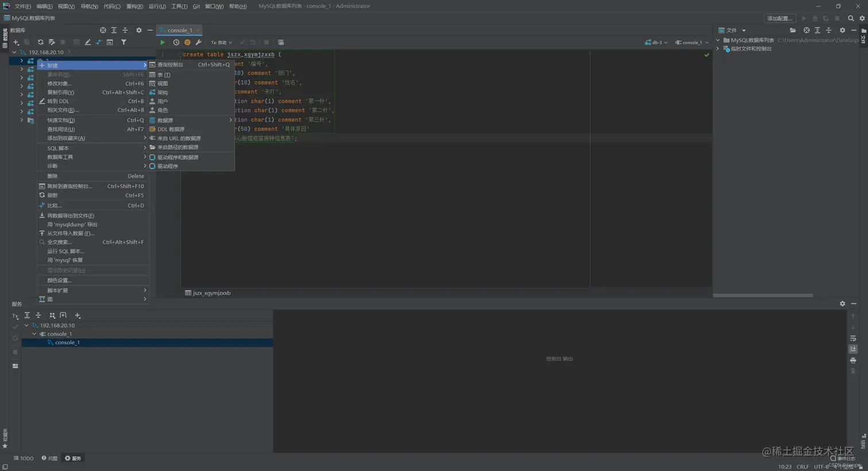Screen dimensions: 868x471
Task: Open 颜色设置 from context menu
Action: coord(93,281)
